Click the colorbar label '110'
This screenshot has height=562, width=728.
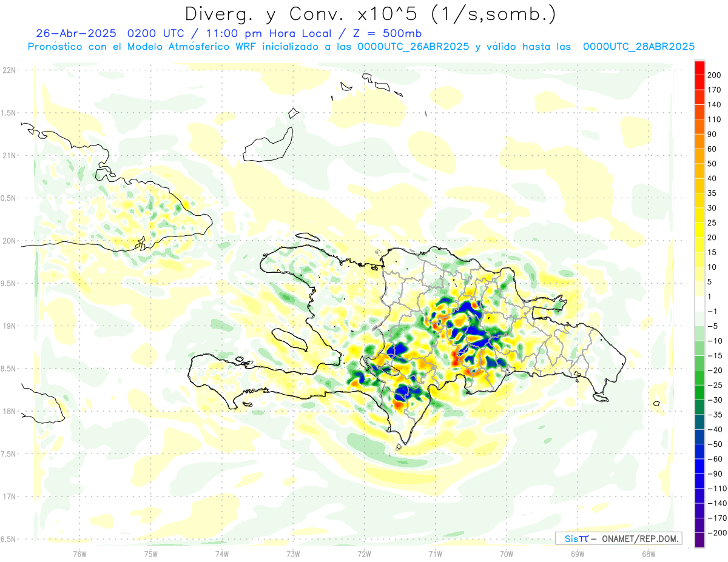(715, 119)
